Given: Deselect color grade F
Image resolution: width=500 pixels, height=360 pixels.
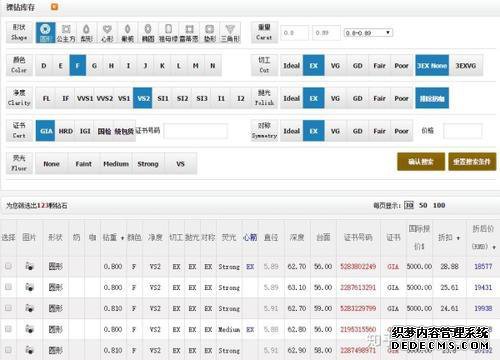Looking at the screenshot, I should click(x=78, y=65).
